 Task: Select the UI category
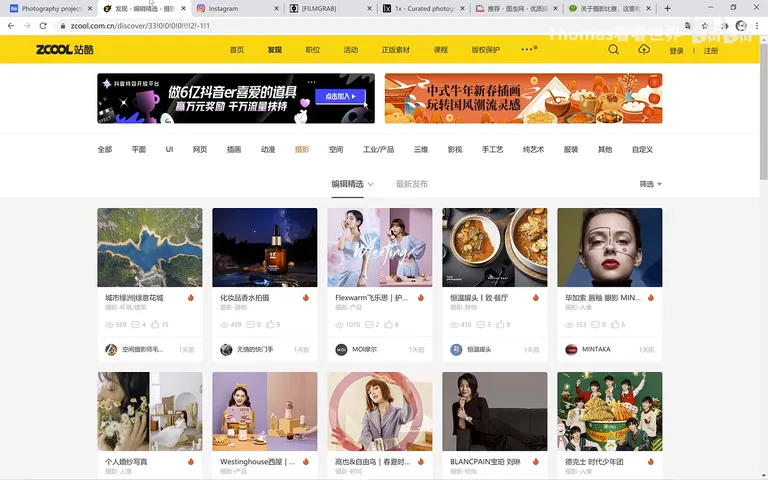[169, 149]
